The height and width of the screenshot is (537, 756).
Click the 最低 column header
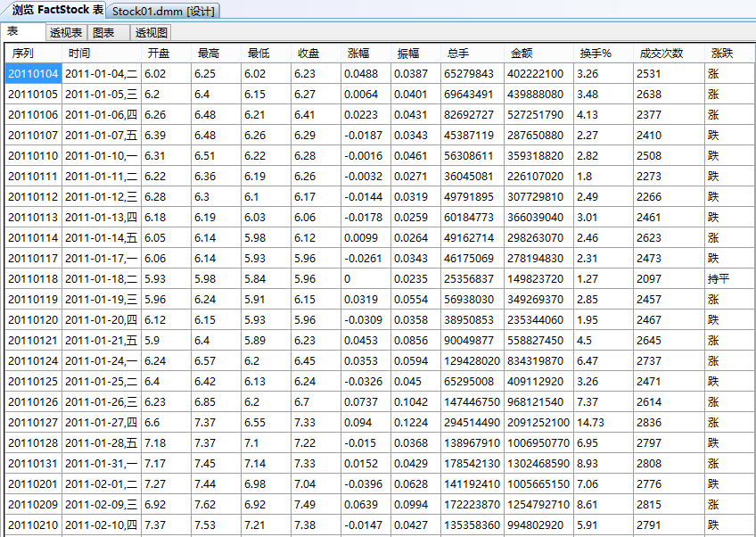[x=267, y=53]
